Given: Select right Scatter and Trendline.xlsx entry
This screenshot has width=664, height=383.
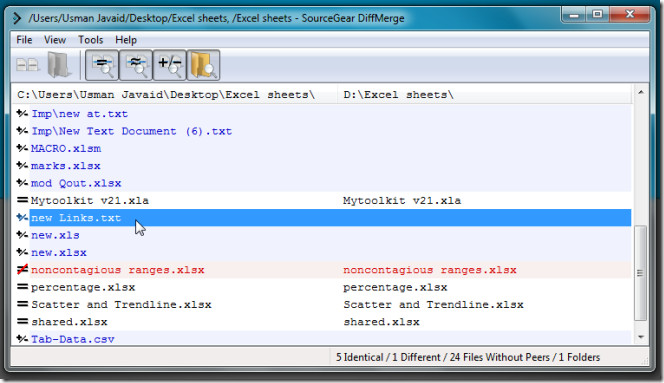Looking at the screenshot, I should (433, 305).
